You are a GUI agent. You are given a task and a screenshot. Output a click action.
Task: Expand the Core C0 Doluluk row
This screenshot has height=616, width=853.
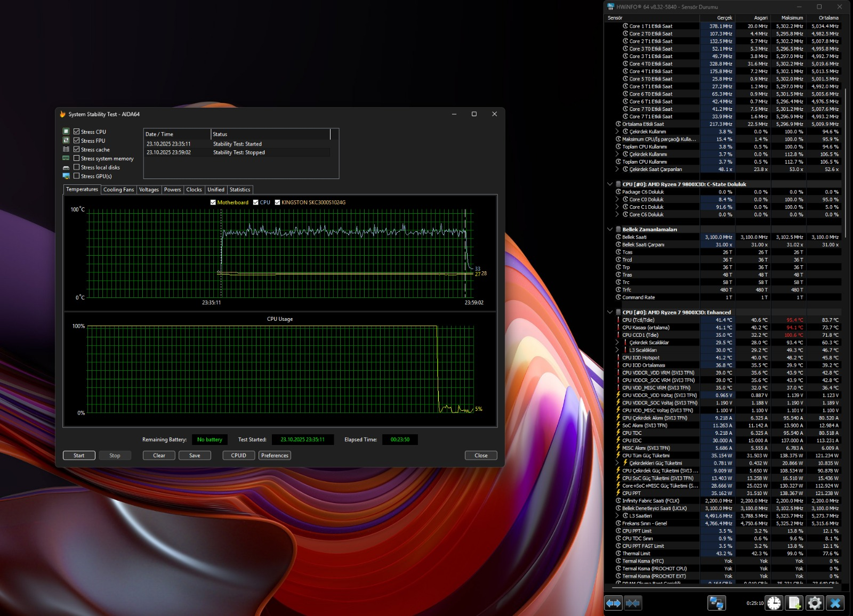click(x=617, y=199)
